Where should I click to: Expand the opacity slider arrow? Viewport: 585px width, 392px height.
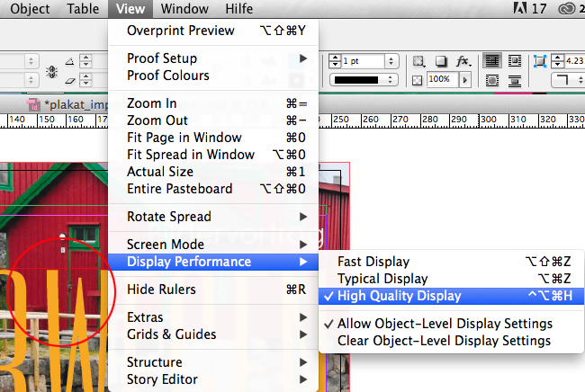tap(463, 80)
